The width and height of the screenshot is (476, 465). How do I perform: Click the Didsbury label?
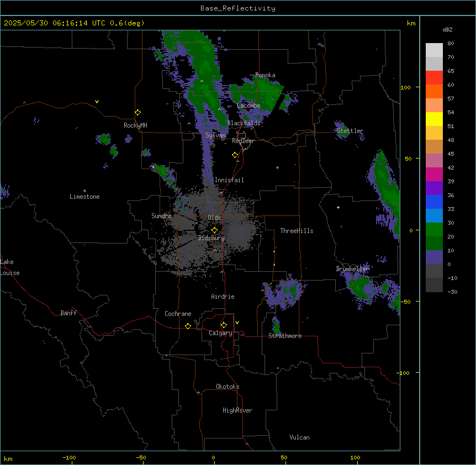click(x=211, y=238)
